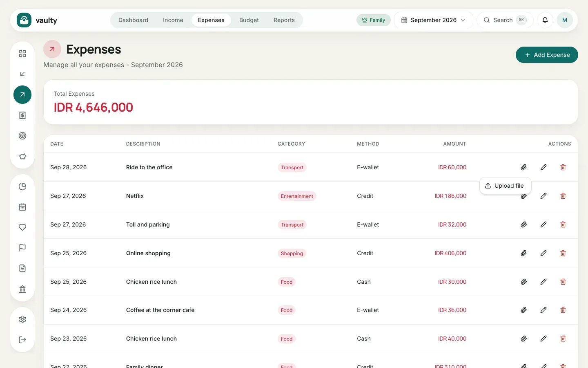Screen dimensions: 588x368
Task: Click the Add Expense button
Action: (547, 55)
